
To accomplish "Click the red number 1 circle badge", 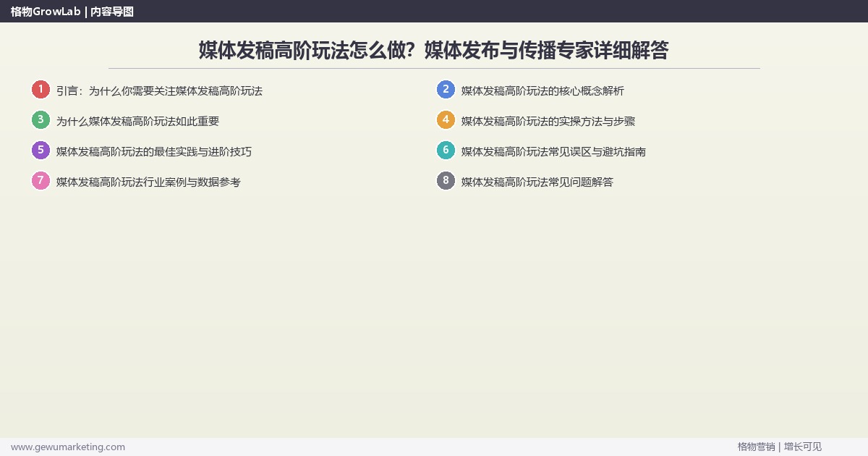I will pyautogui.click(x=41, y=90).
